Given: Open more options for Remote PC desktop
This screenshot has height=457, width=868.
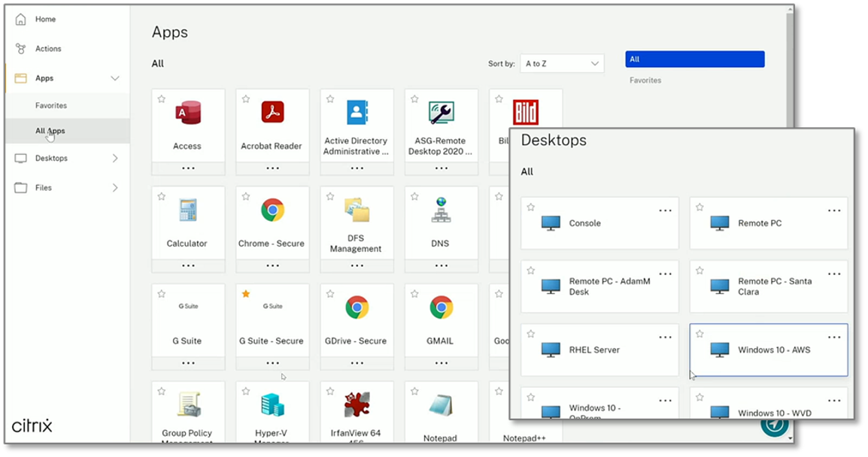Looking at the screenshot, I should pyautogui.click(x=834, y=211).
